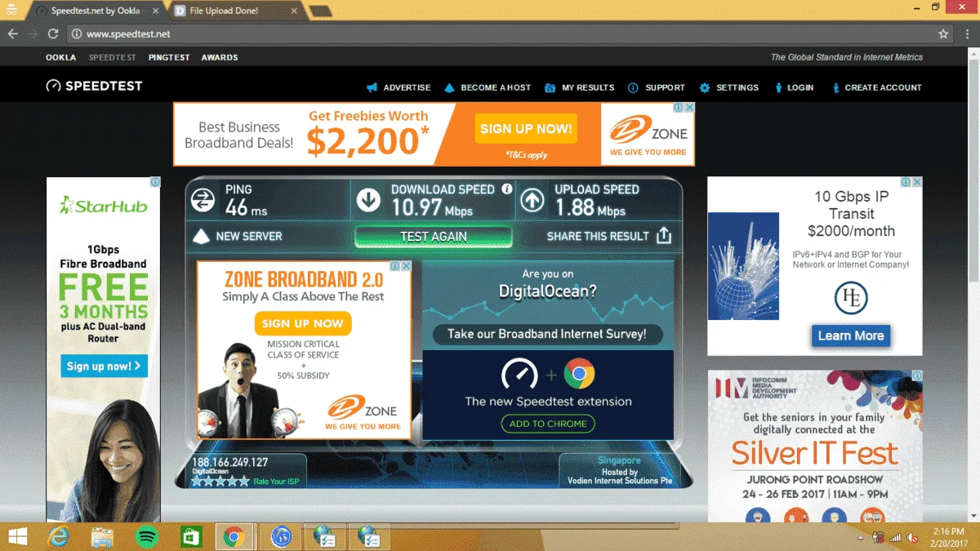Click SIGN UP NOW in Zone Broadband ad
The image size is (980, 551).
(303, 323)
